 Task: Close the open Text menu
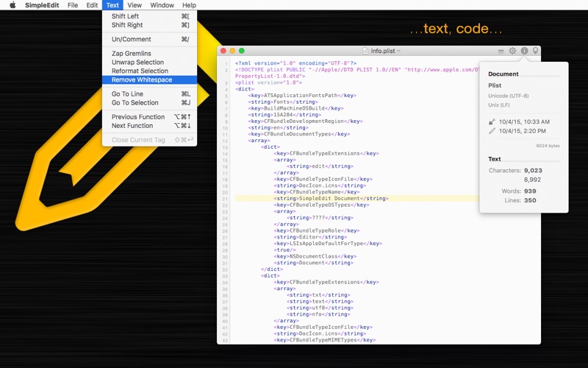tap(112, 5)
